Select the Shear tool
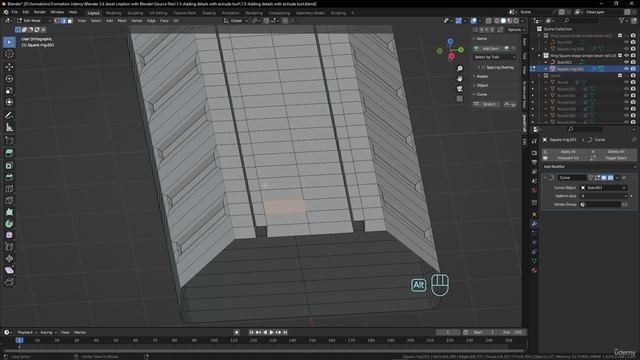 point(9,270)
